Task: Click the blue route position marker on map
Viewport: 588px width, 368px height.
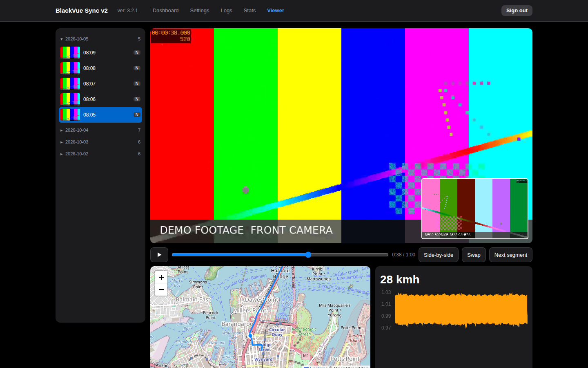Action: click(x=251, y=336)
